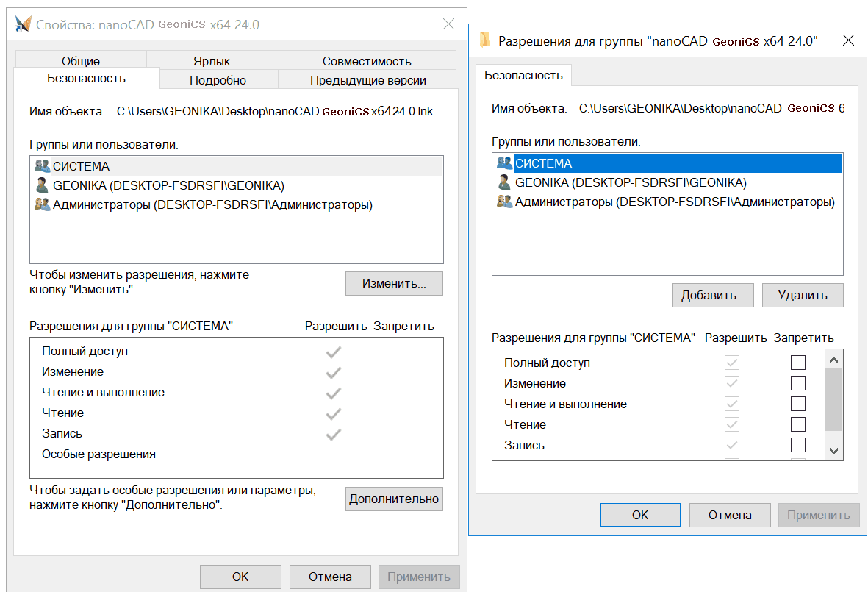Click the permissions list scroll up arrow

click(x=833, y=360)
